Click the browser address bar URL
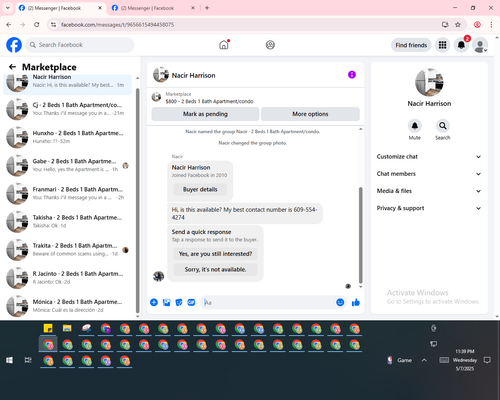The height and width of the screenshot is (400, 500). [x=117, y=25]
